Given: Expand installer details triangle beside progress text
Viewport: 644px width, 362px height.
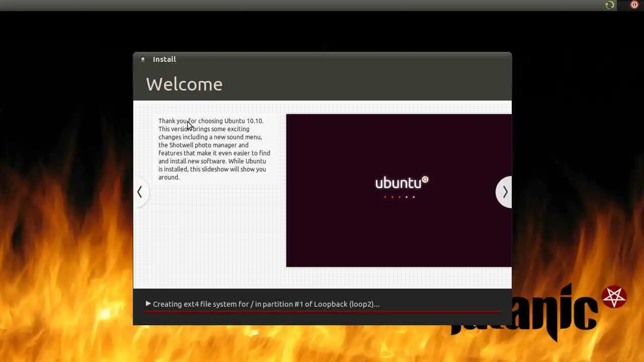Looking at the screenshot, I should (148, 304).
